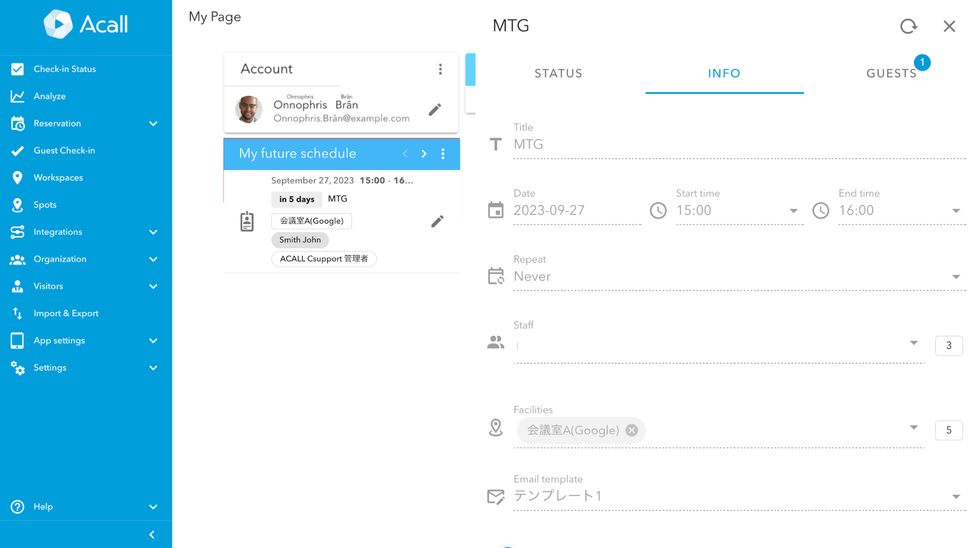980x548 pixels.
Task: Open the Account card options menu
Action: pyautogui.click(x=440, y=69)
